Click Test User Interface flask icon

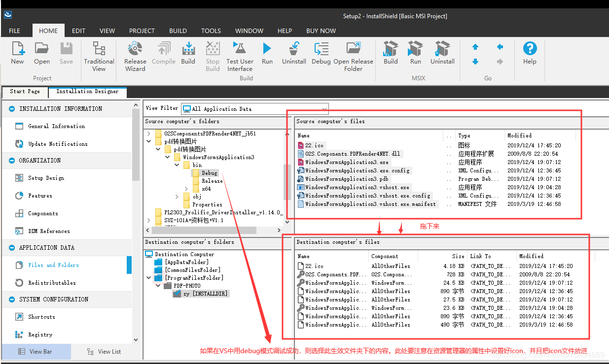(x=240, y=49)
